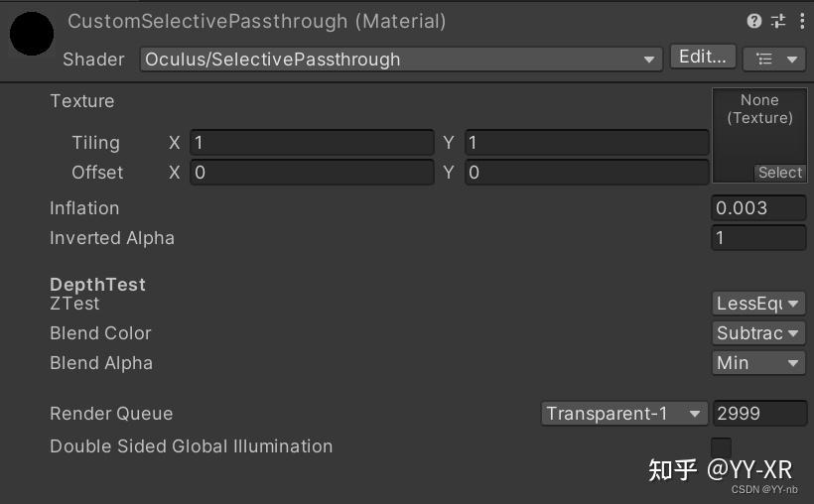Viewport: 814px width, 504px height.
Task: Open the Blend Alpha Min dropdown
Action: [758, 363]
